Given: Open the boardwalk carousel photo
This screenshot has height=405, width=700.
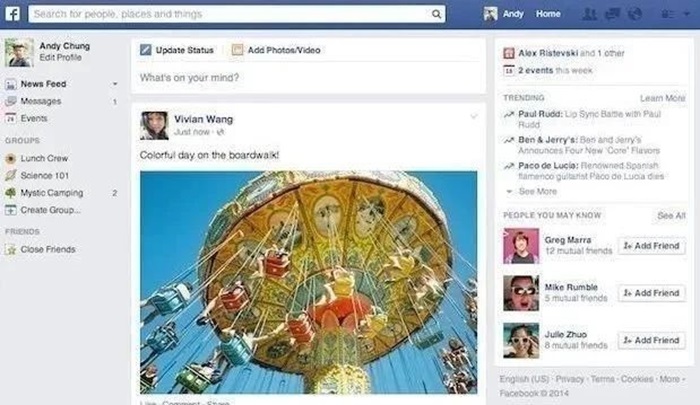Looking at the screenshot, I should tap(308, 282).
